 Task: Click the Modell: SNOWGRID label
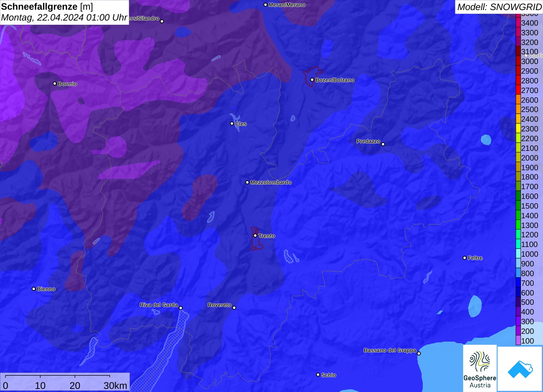(x=499, y=7)
